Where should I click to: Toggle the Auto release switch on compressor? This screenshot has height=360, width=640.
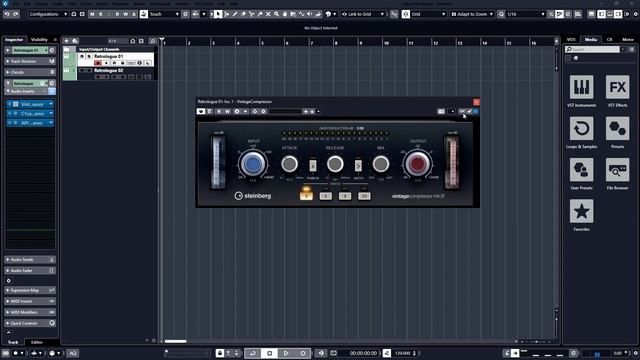pos(358,165)
